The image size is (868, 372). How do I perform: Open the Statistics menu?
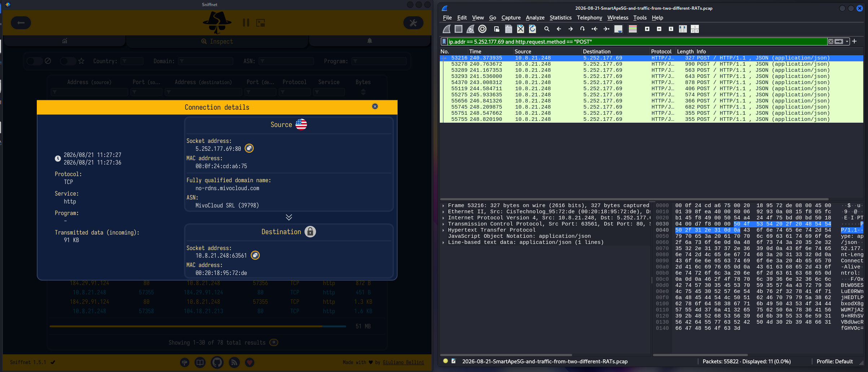pyautogui.click(x=561, y=18)
